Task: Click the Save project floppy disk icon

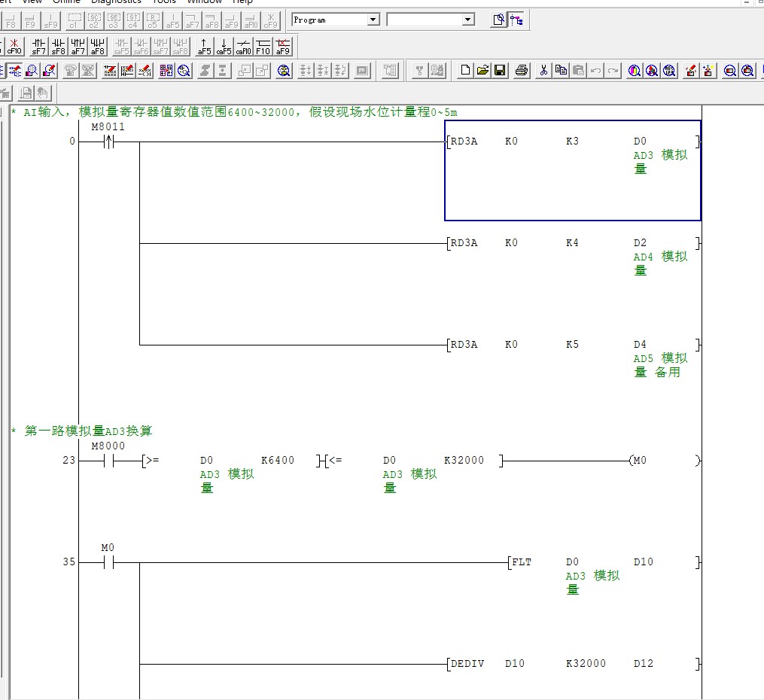Action: tap(500, 71)
